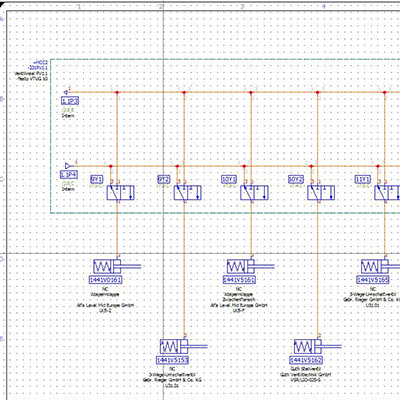The height and width of the screenshot is (400, 400).
Task: Select the valve symbol below label 9Y2
Action: tap(187, 193)
